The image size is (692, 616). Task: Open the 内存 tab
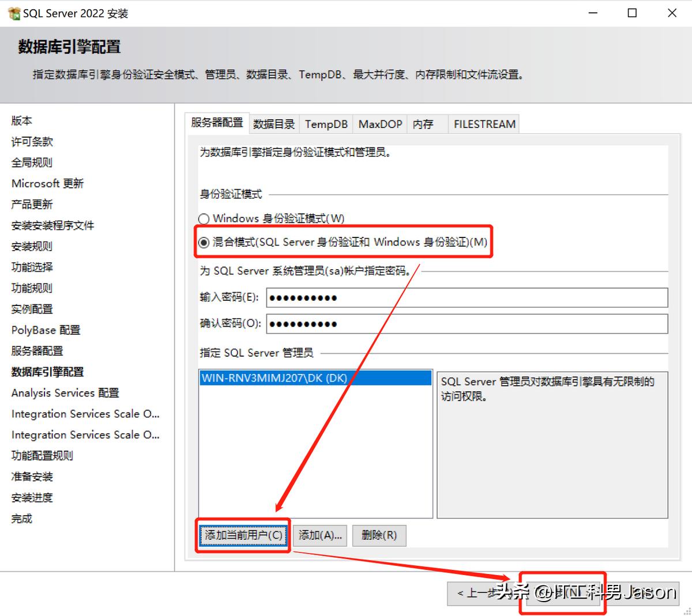(x=423, y=123)
